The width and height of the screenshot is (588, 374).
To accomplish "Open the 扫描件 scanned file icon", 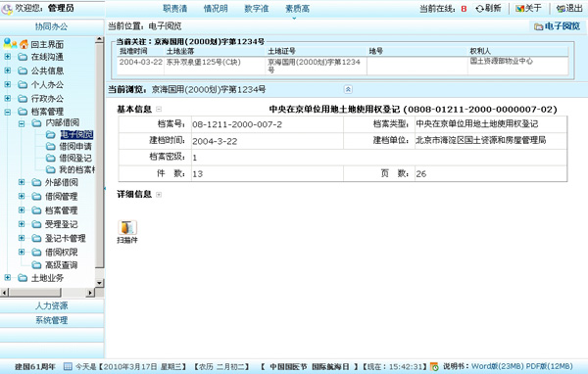I will pyautogui.click(x=127, y=227).
